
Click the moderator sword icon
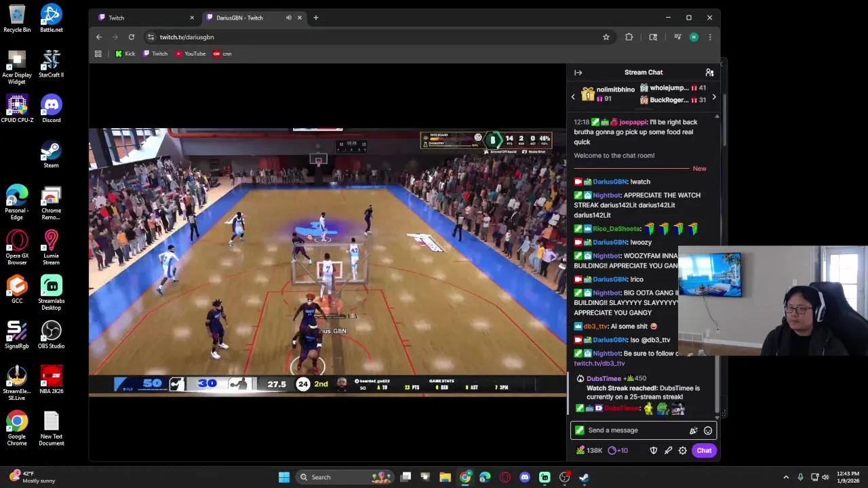click(668, 451)
